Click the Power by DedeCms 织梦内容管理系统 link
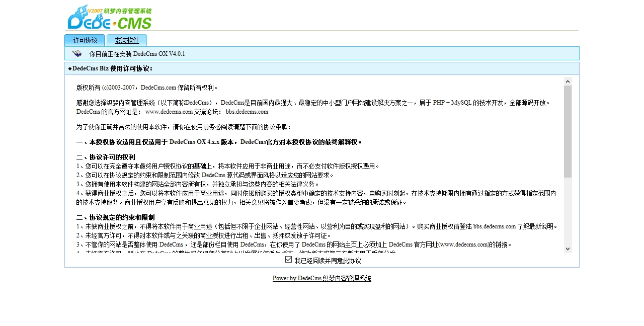 tap(322, 278)
